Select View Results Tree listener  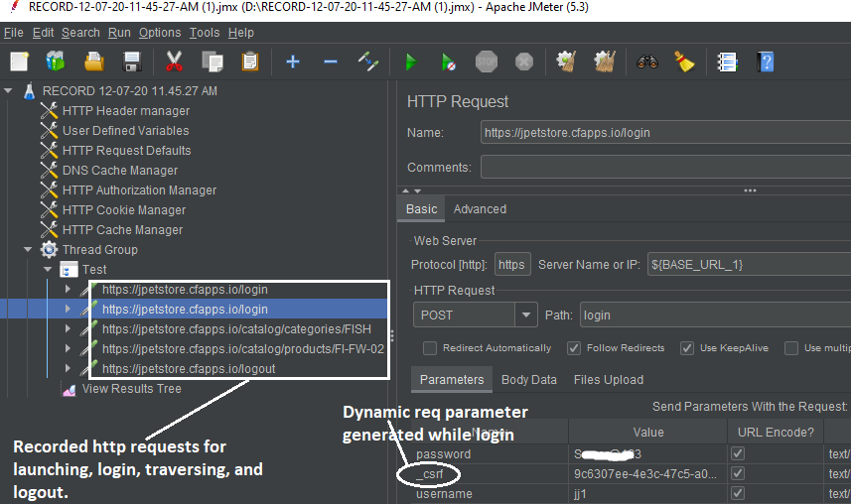coord(131,389)
